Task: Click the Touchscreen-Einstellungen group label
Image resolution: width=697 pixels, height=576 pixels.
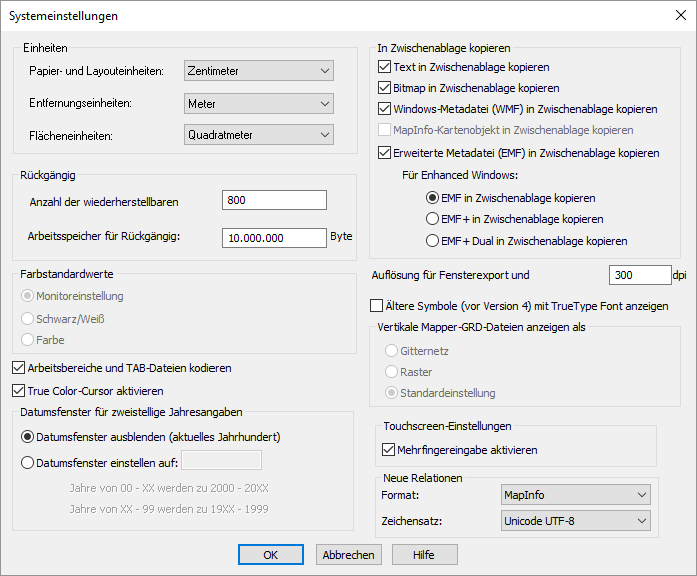Action: (447, 426)
